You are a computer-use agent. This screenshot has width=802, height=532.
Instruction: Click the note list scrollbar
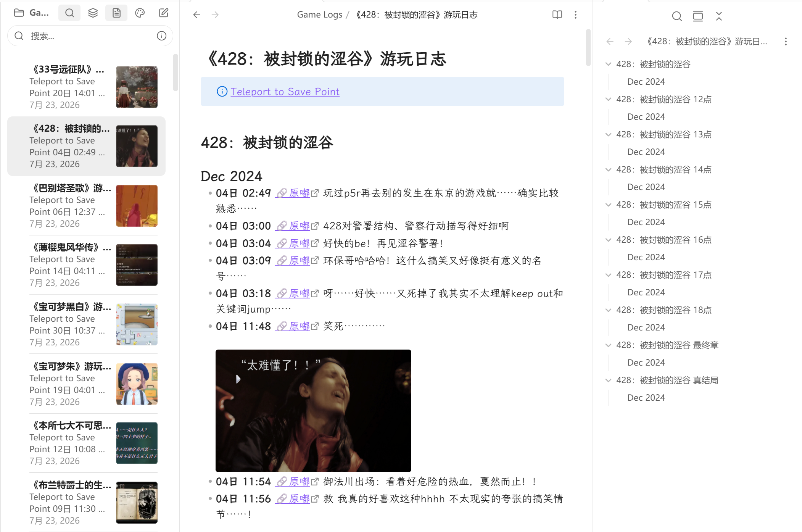[x=176, y=73]
